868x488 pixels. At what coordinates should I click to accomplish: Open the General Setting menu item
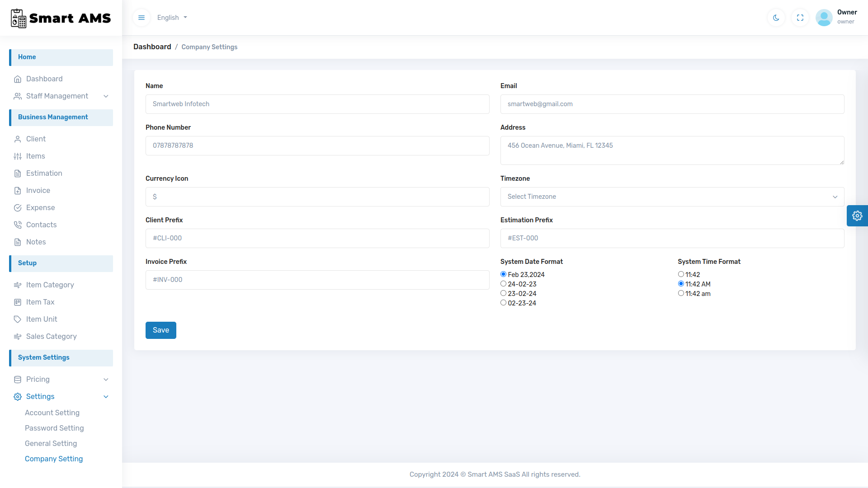click(x=51, y=443)
